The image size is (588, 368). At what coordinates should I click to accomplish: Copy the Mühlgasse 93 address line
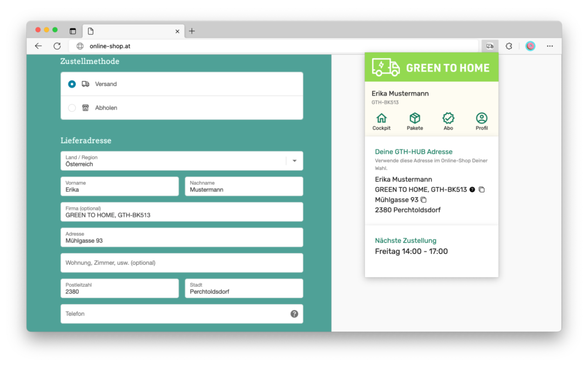click(x=424, y=200)
